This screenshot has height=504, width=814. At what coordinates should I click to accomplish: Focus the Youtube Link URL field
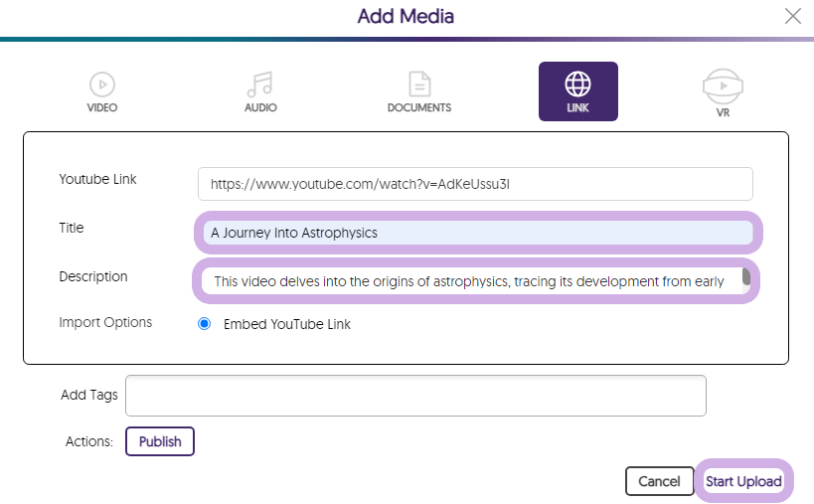click(x=475, y=184)
